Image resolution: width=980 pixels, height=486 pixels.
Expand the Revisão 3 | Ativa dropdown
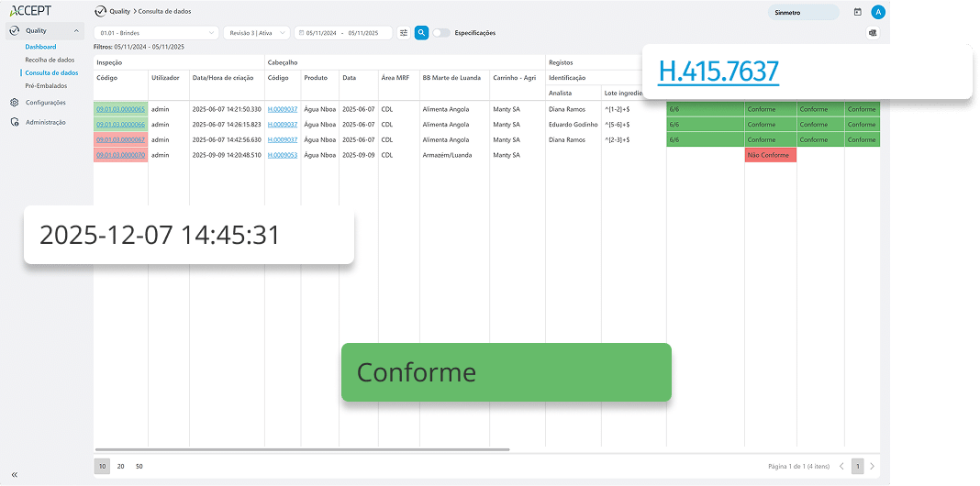(256, 33)
